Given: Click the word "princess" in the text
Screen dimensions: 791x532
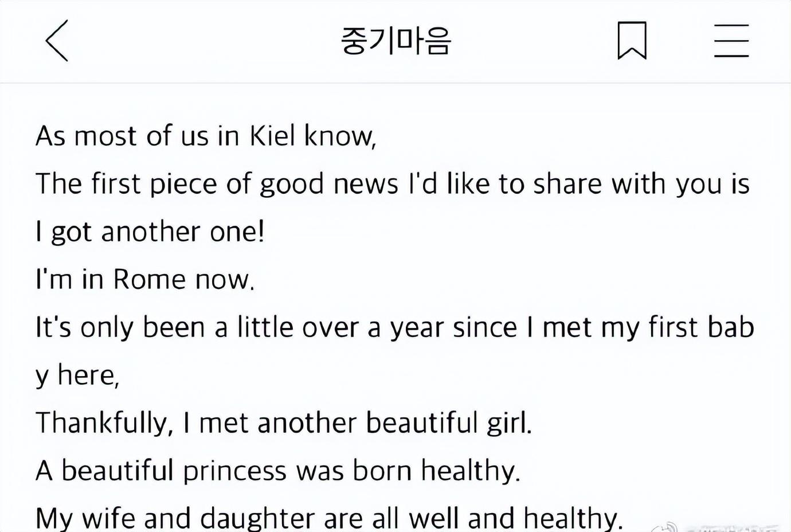Looking at the screenshot, I should (x=234, y=471).
